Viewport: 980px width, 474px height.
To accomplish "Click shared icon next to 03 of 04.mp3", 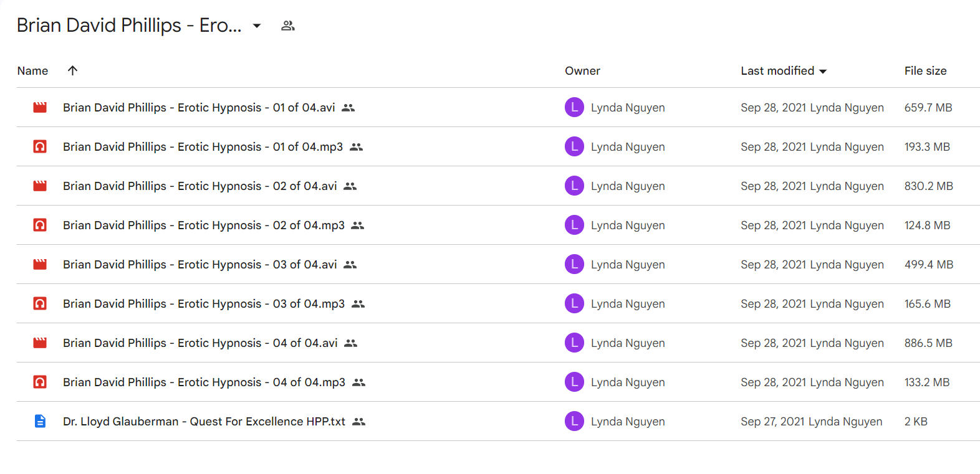I will pos(358,304).
